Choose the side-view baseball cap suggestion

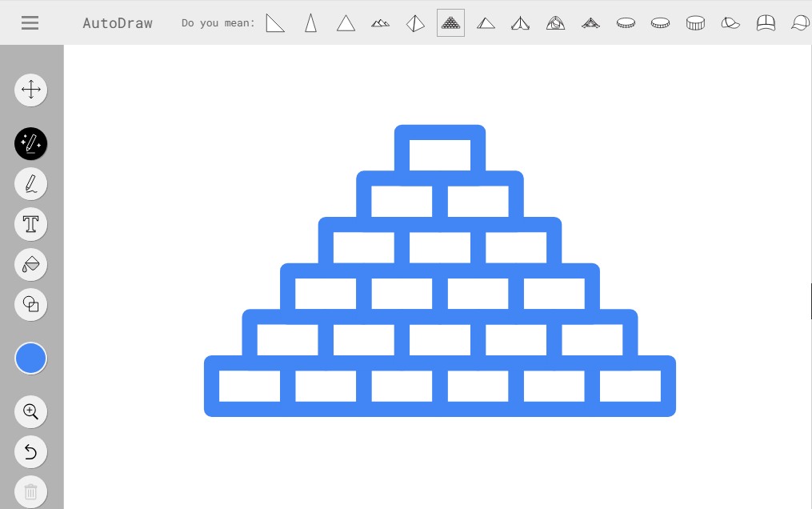coord(730,23)
